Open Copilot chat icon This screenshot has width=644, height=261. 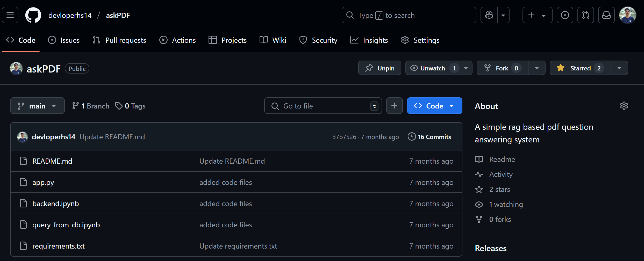pyautogui.click(x=489, y=15)
